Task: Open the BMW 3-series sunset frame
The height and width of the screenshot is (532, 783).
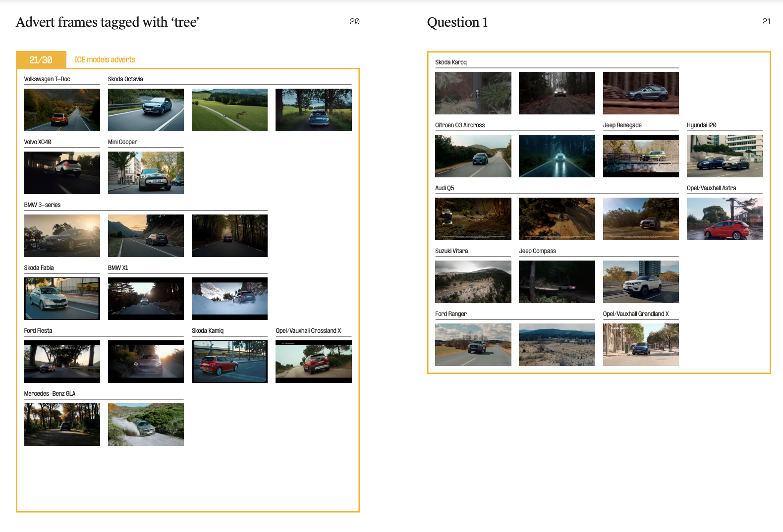Action: point(62,236)
